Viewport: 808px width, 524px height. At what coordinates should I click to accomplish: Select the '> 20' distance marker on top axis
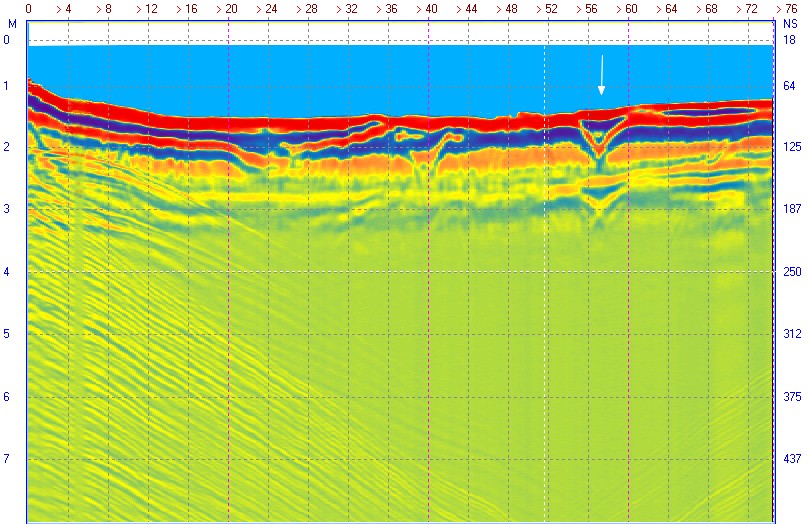(227, 9)
